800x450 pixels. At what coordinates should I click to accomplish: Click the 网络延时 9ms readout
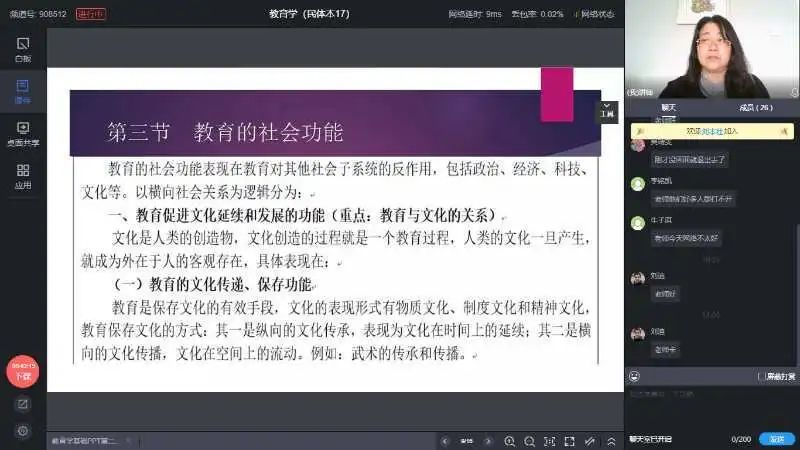(x=474, y=14)
